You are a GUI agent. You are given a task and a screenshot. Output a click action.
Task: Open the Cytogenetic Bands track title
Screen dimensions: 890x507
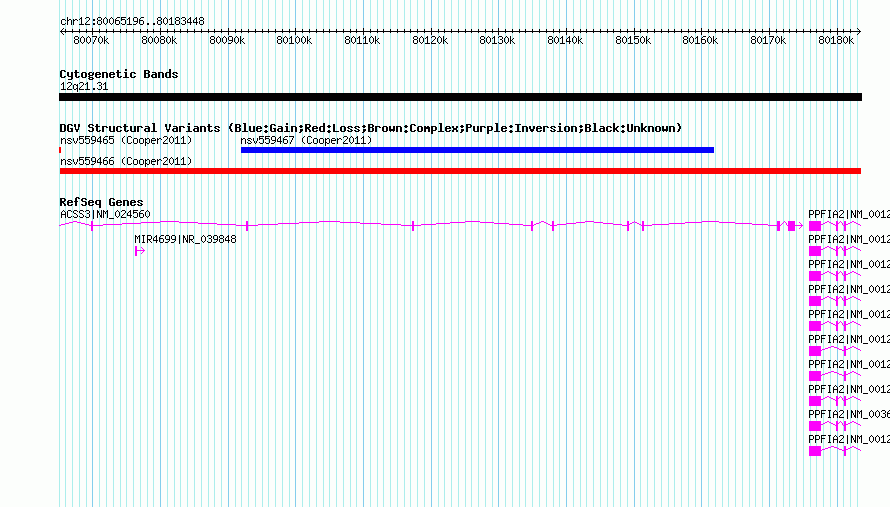pos(119,74)
